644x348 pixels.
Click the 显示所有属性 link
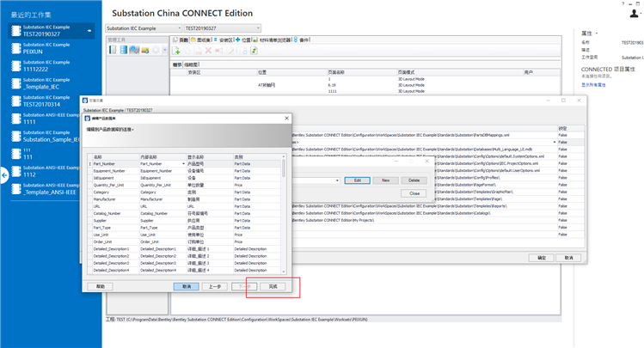(593, 85)
